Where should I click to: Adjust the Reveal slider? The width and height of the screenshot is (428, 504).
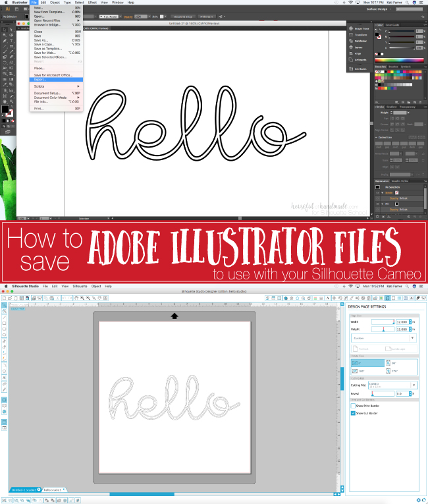[383, 393]
